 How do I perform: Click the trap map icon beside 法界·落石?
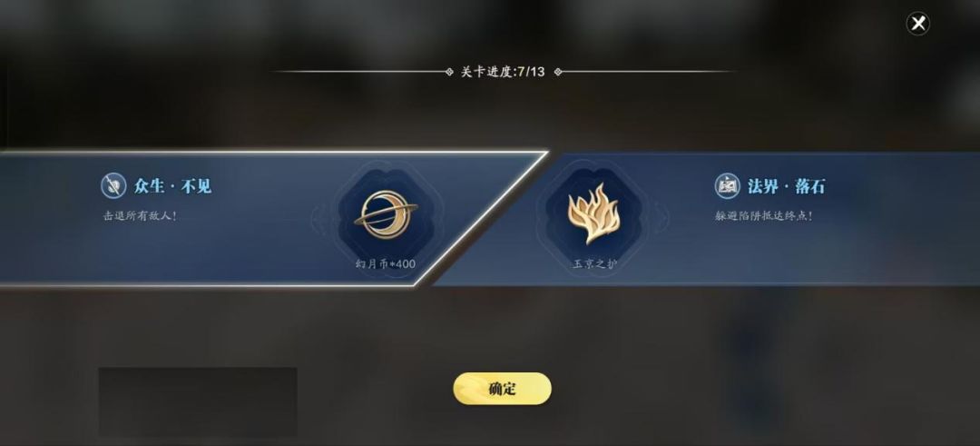pos(728,186)
